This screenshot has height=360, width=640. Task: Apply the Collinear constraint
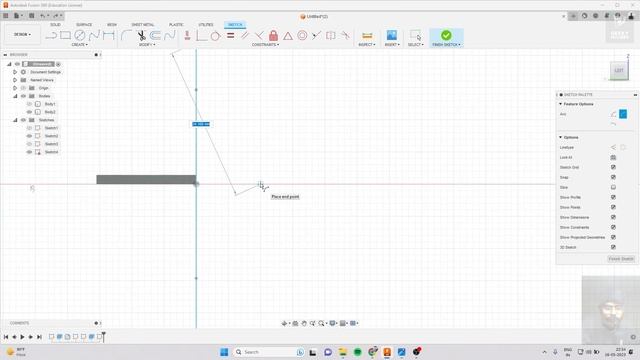coord(316,36)
